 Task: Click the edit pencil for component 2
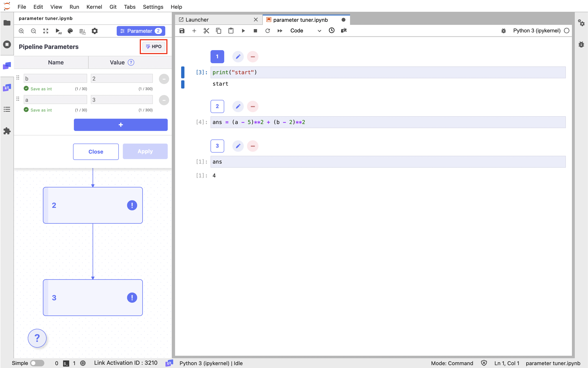click(x=238, y=106)
